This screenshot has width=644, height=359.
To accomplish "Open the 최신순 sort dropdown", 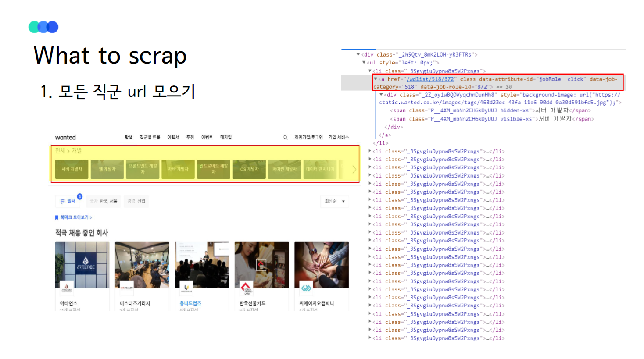I will [335, 201].
